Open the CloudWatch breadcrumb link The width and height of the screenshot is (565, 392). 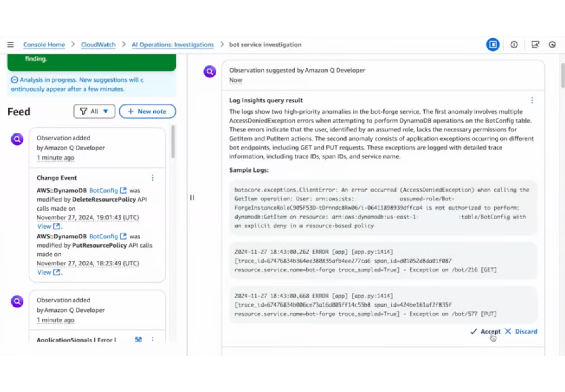coord(98,44)
